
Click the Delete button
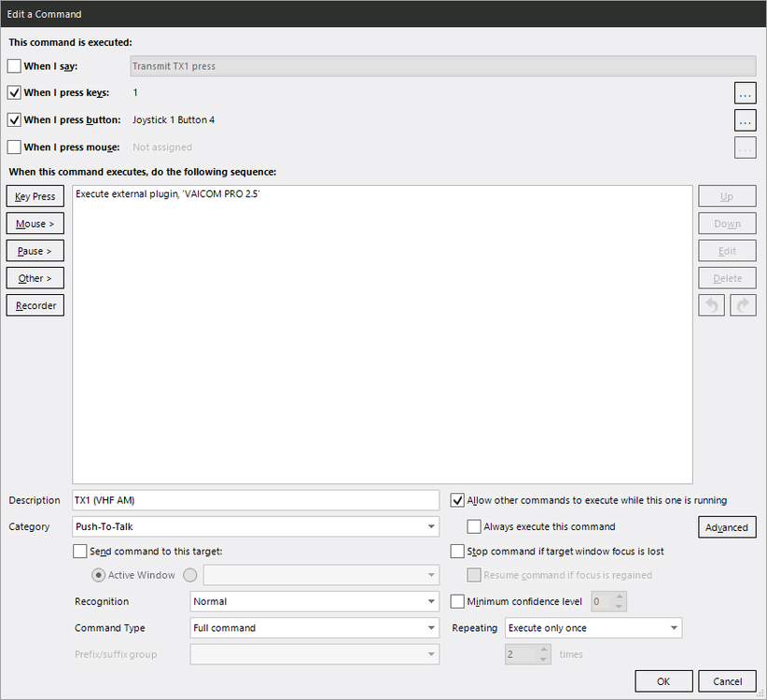[727, 278]
